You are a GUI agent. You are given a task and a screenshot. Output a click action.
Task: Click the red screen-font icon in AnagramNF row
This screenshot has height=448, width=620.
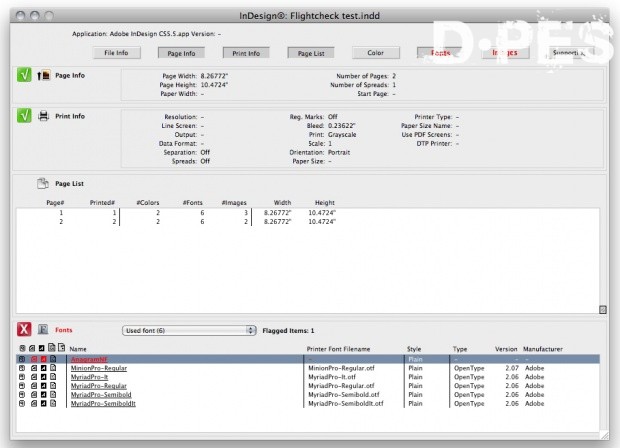(34, 359)
